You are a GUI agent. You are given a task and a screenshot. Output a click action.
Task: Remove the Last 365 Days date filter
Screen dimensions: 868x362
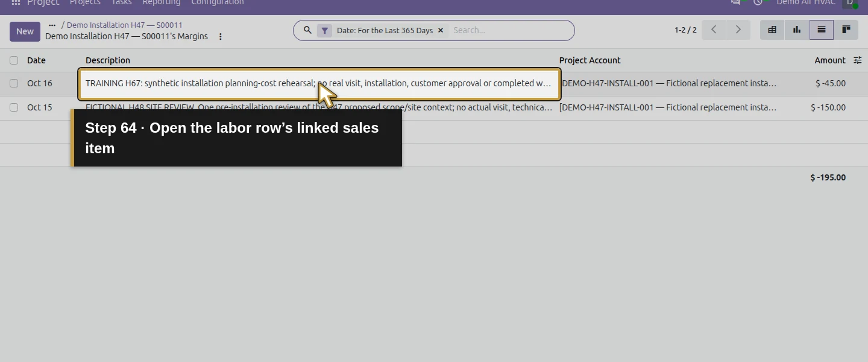pyautogui.click(x=441, y=30)
